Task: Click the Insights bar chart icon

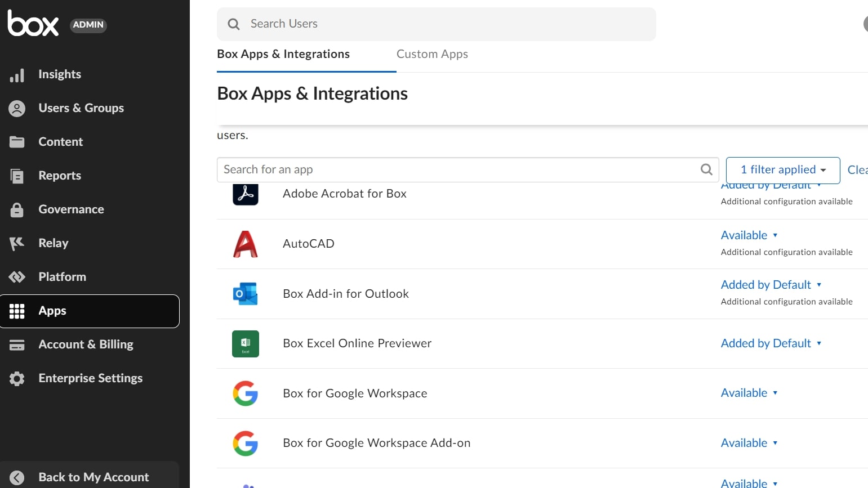Action: point(17,75)
